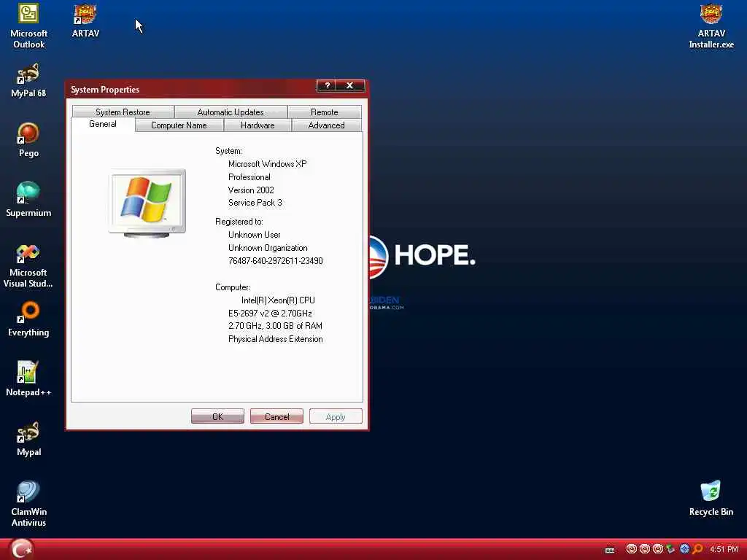
Task: Select the ARTAV Installer.exe desktop icon
Action: coord(711,26)
